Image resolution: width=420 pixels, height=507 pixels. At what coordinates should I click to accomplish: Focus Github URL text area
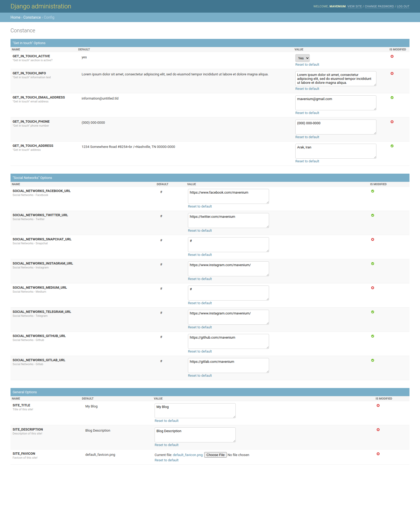pyautogui.click(x=228, y=341)
